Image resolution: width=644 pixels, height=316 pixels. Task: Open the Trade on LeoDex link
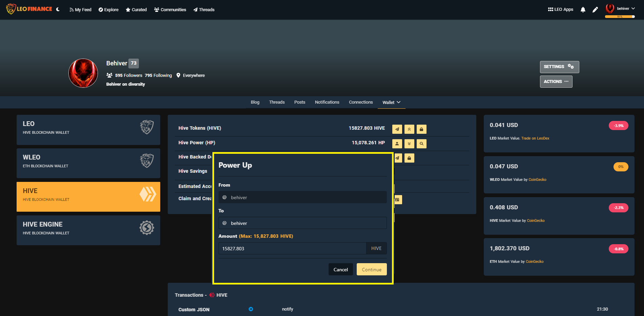pos(535,138)
